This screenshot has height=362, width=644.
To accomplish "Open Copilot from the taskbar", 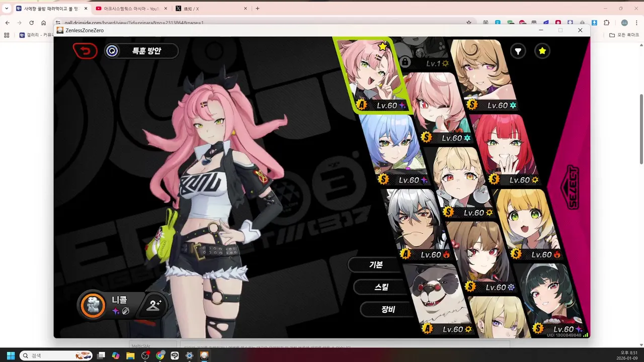I will coord(116,355).
